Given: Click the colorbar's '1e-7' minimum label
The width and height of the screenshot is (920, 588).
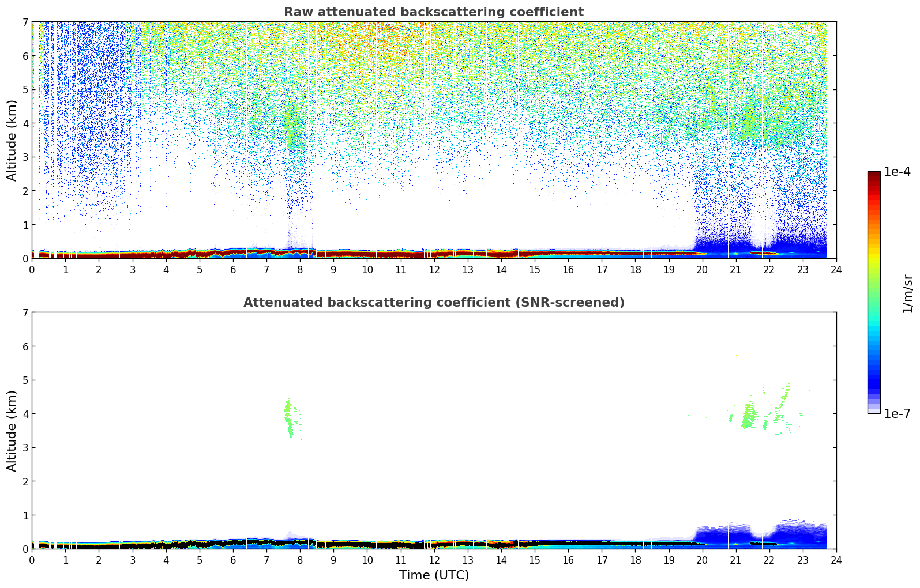Looking at the screenshot, I should click(897, 413).
